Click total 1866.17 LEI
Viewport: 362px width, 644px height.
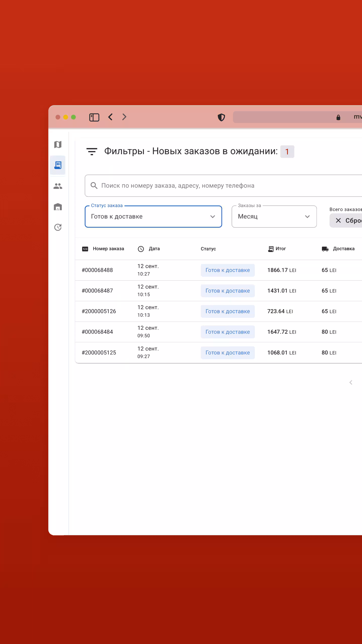click(x=282, y=270)
